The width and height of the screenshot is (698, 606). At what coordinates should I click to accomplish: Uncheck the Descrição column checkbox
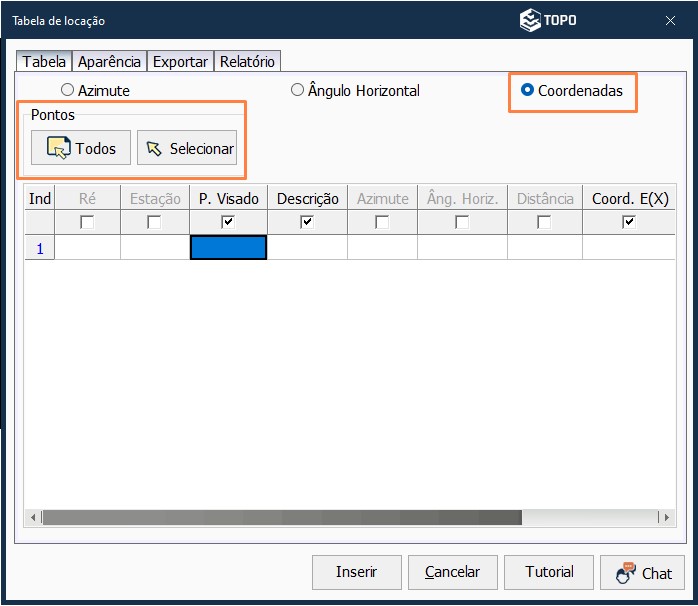point(307,222)
